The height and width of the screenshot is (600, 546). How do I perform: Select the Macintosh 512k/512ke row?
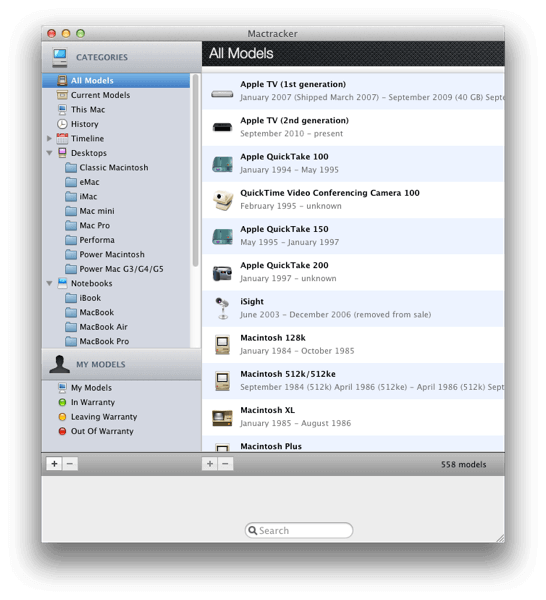coord(353,381)
